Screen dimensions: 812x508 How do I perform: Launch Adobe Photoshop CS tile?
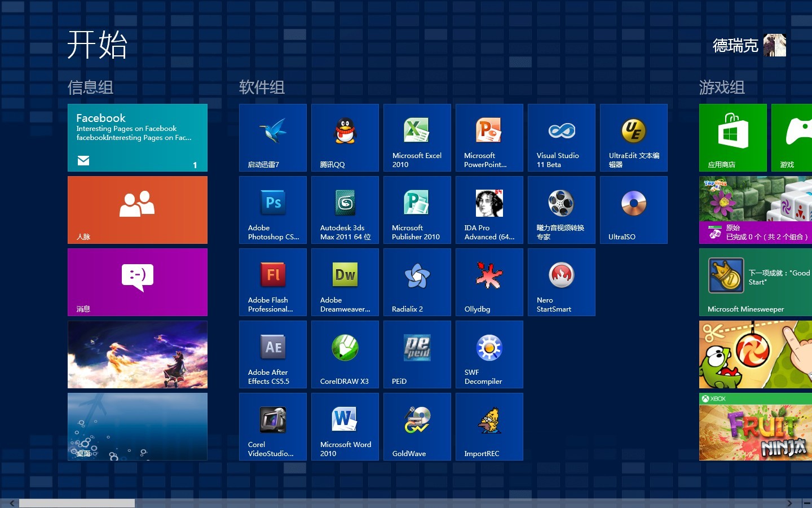(x=273, y=210)
